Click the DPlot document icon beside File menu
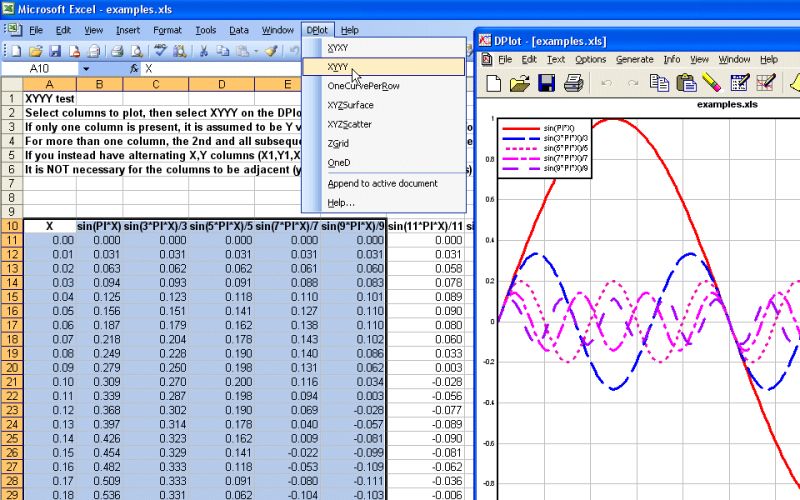The image size is (800, 500). (x=487, y=60)
